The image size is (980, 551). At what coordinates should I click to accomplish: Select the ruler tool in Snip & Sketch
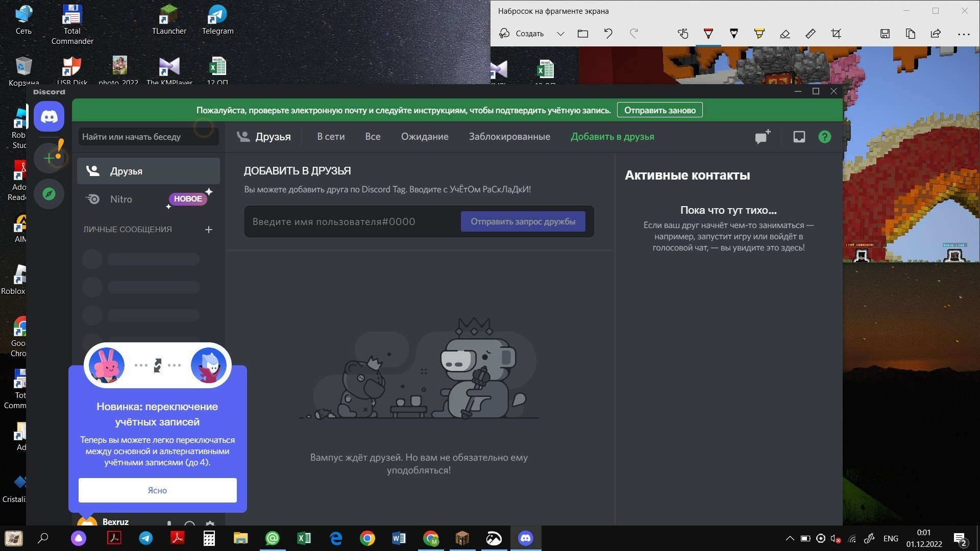pyautogui.click(x=811, y=34)
